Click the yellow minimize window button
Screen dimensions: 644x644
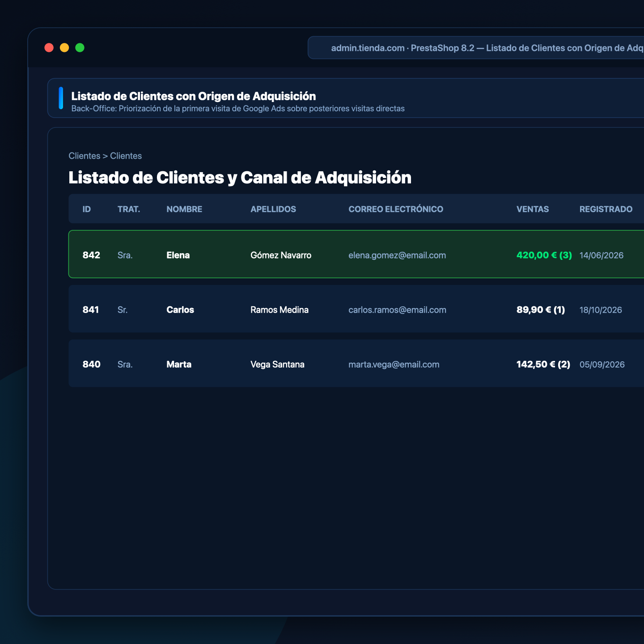pyautogui.click(x=64, y=48)
